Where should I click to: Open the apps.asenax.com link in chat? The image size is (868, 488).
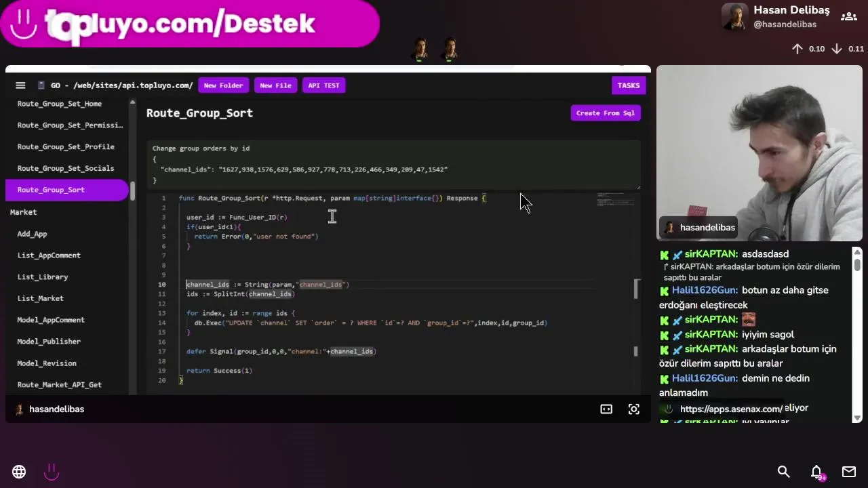pyautogui.click(x=731, y=409)
